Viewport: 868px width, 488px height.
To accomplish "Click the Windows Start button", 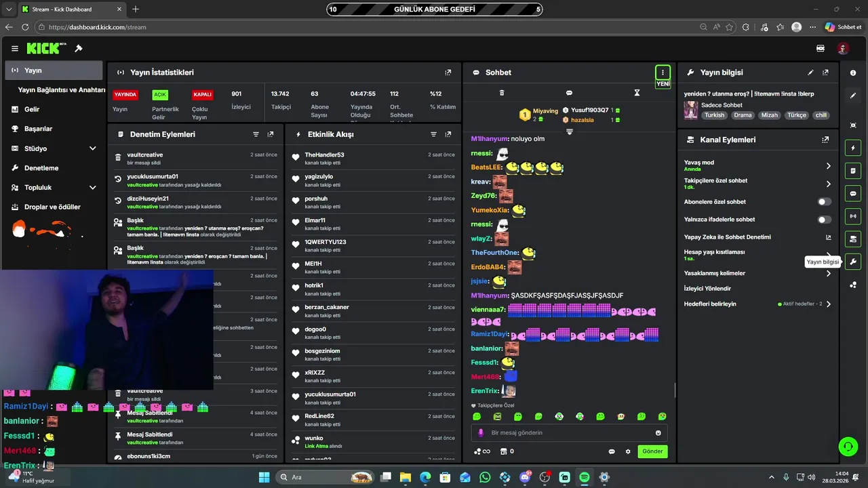I will click(264, 477).
